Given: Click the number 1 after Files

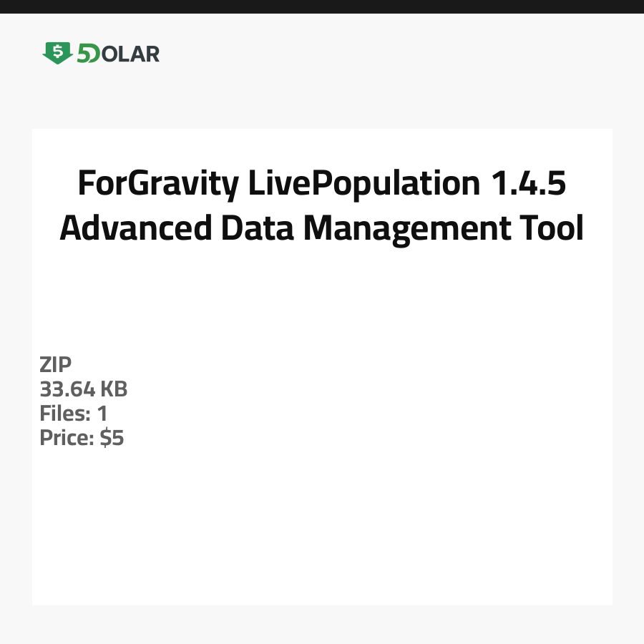Looking at the screenshot, I should [102, 414].
